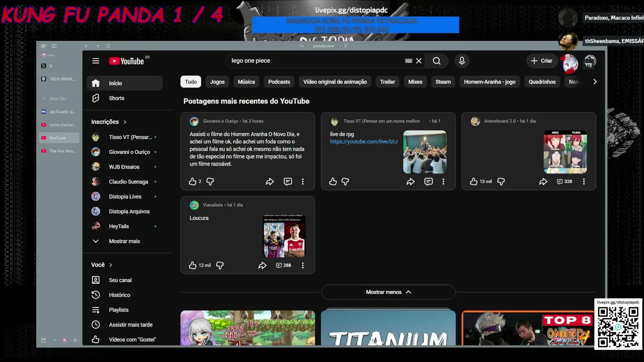Open the 328 comments on Animeboard post
This screenshot has width=644, height=362.
(564, 182)
